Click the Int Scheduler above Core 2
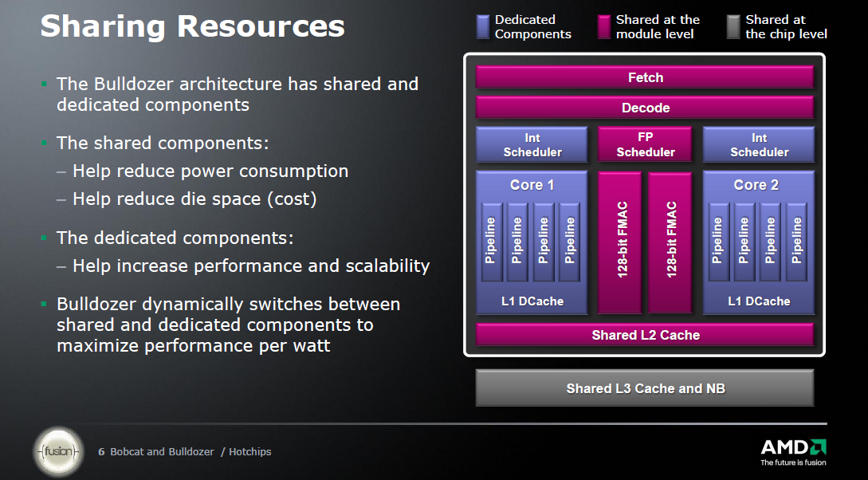The width and height of the screenshot is (868, 480). (759, 145)
